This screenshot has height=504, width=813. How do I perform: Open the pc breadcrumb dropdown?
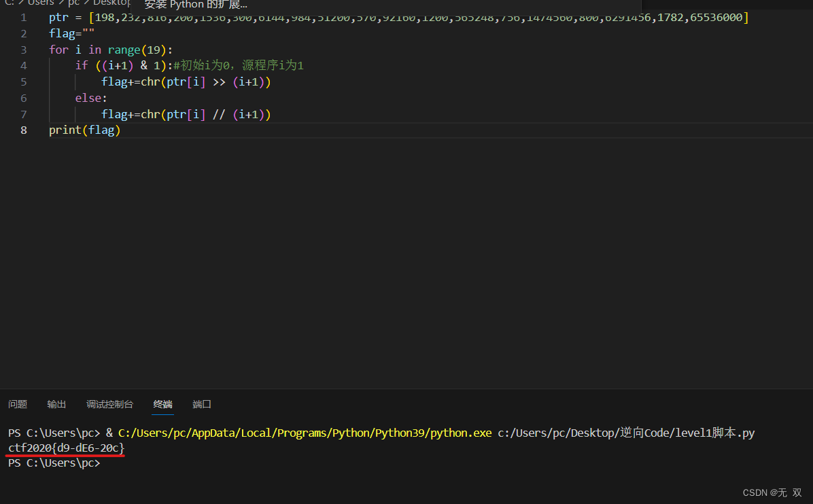[x=73, y=3]
